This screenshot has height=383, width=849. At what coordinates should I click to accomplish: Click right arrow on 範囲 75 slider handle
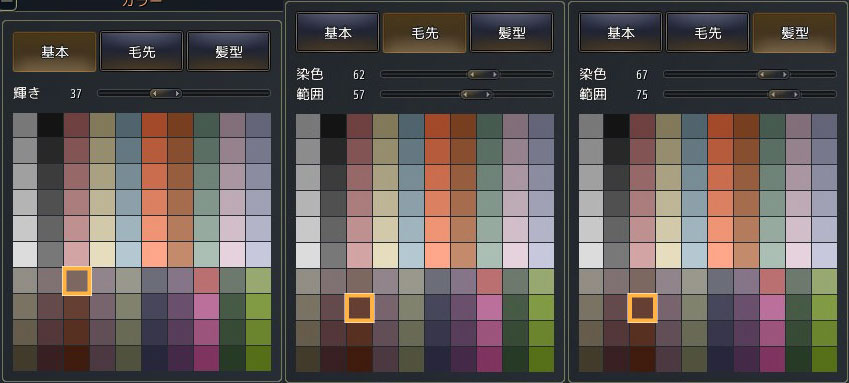796,95
